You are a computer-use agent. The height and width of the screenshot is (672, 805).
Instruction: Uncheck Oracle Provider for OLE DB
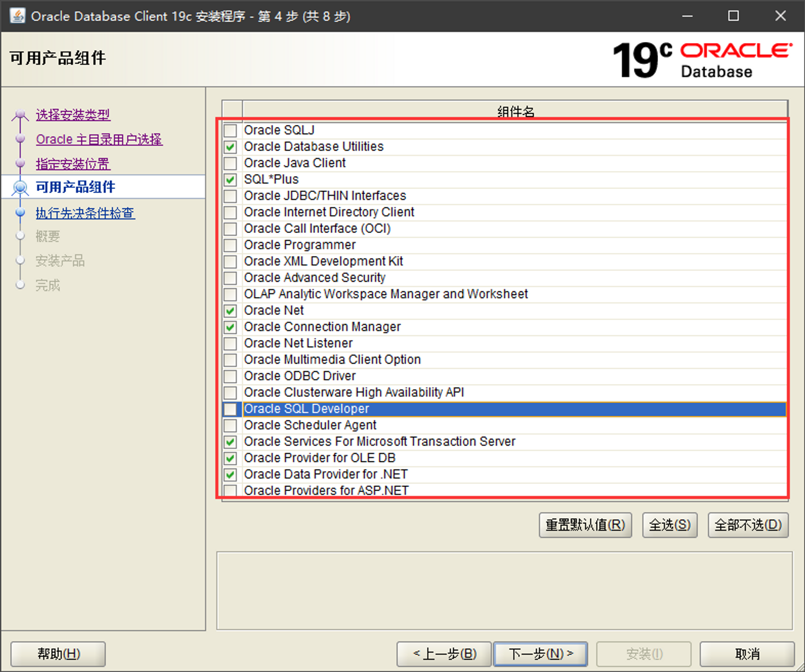(230, 458)
